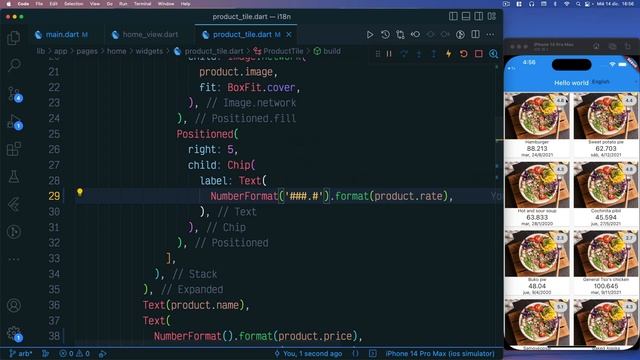
Task: Click the hot restart debug icon
Action: coord(464,53)
